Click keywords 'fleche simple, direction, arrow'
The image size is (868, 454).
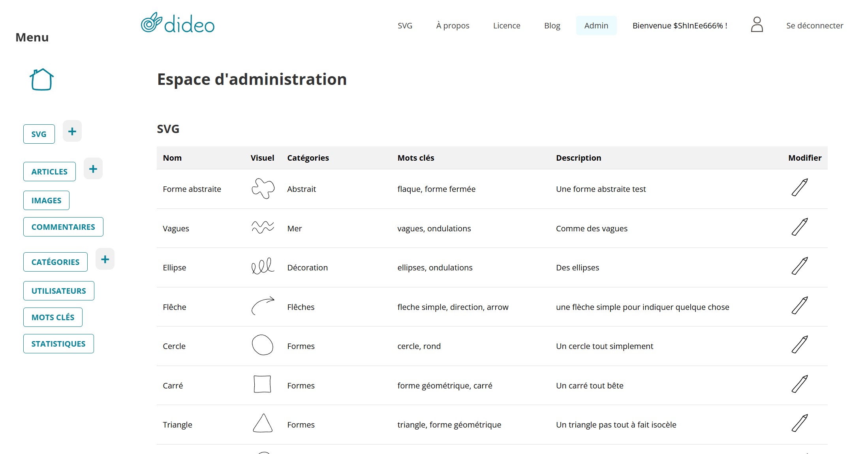[453, 307]
